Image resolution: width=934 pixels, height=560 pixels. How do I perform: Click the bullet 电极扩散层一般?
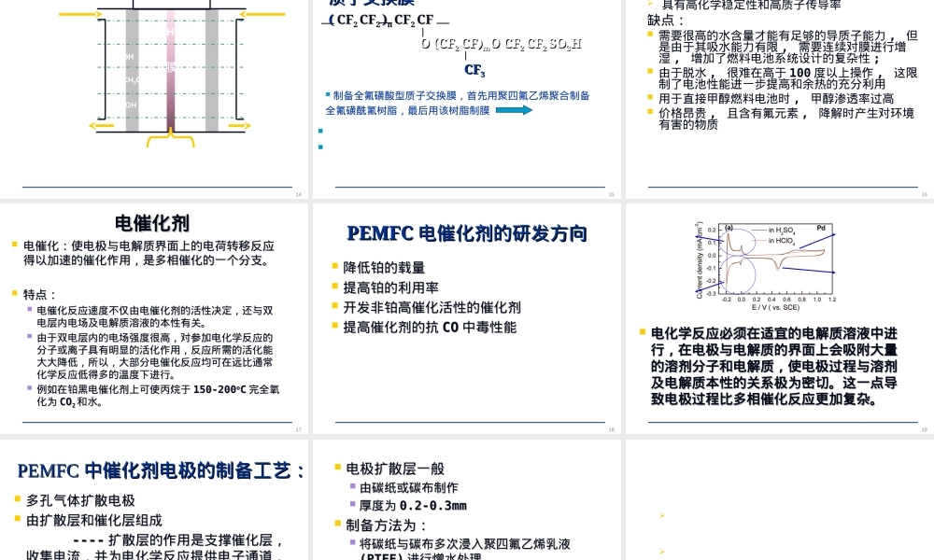click(395, 469)
